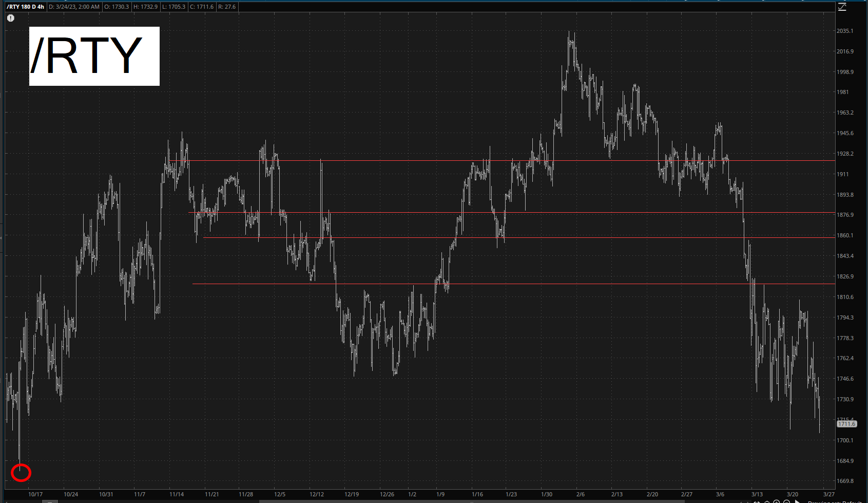This screenshot has width=868, height=503.
Task: Click the price axis settings icon top-right
Action: click(x=842, y=7)
